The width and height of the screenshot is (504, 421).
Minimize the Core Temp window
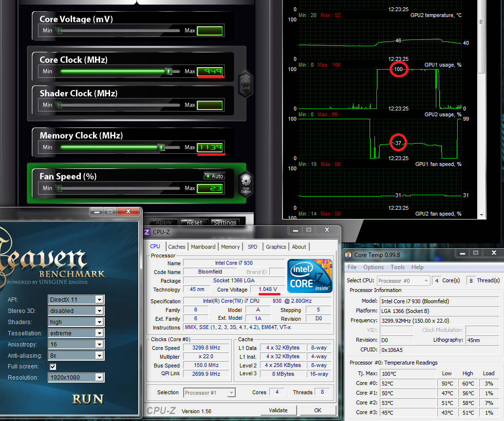click(x=463, y=253)
